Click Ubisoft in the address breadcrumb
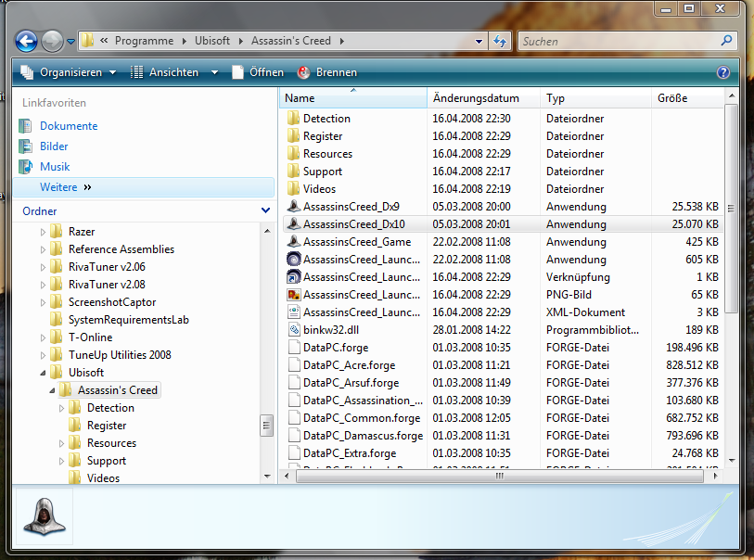Image resolution: width=754 pixels, height=560 pixels. tap(212, 41)
